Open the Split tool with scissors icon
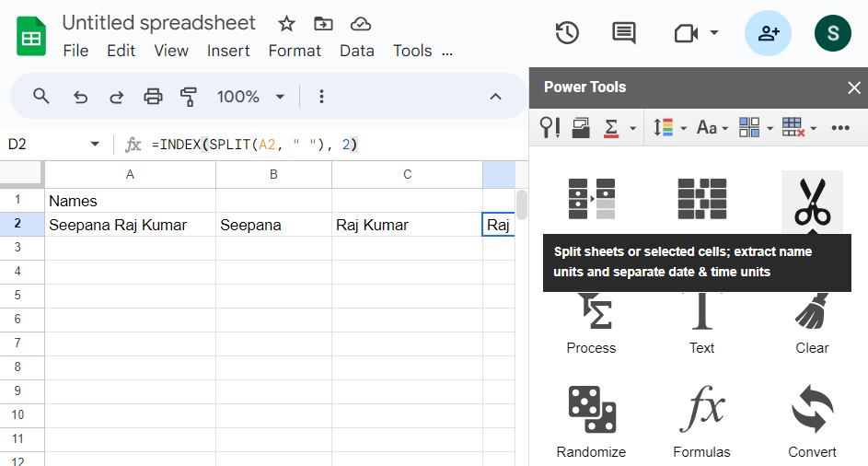The height and width of the screenshot is (466, 868). point(811,202)
